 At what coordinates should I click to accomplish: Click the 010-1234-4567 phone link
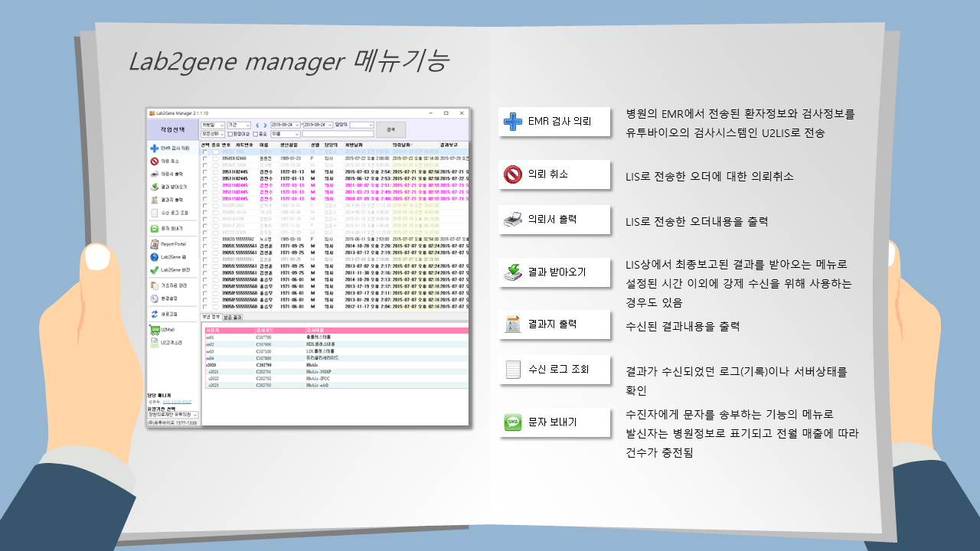177,401
